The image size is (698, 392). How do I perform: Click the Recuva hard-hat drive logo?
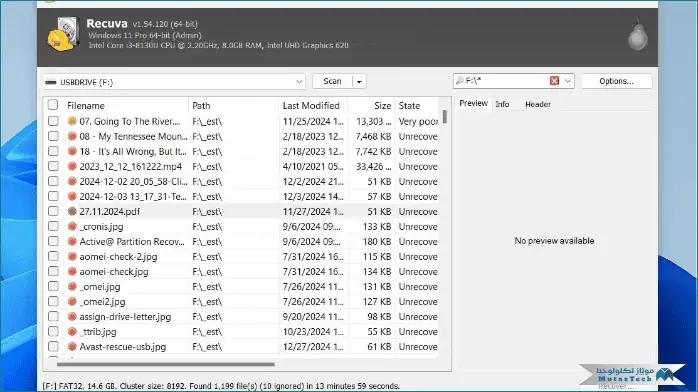63,34
